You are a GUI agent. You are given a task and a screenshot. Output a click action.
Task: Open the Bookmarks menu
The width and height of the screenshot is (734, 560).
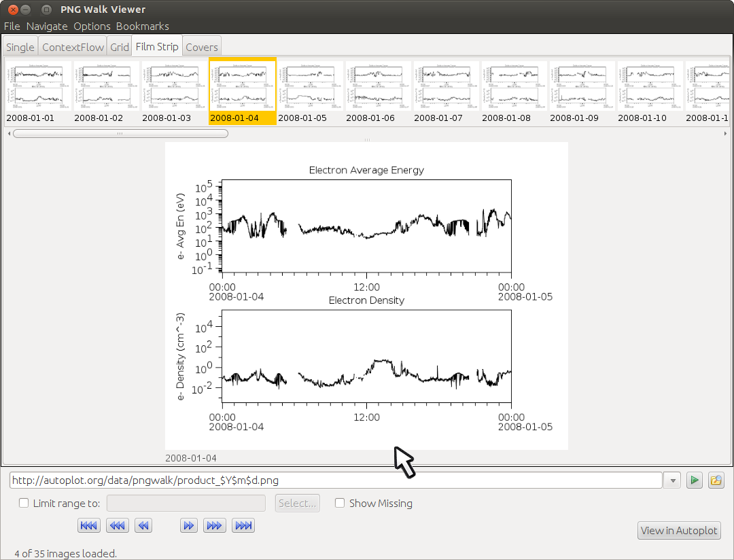pyautogui.click(x=142, y=26)
